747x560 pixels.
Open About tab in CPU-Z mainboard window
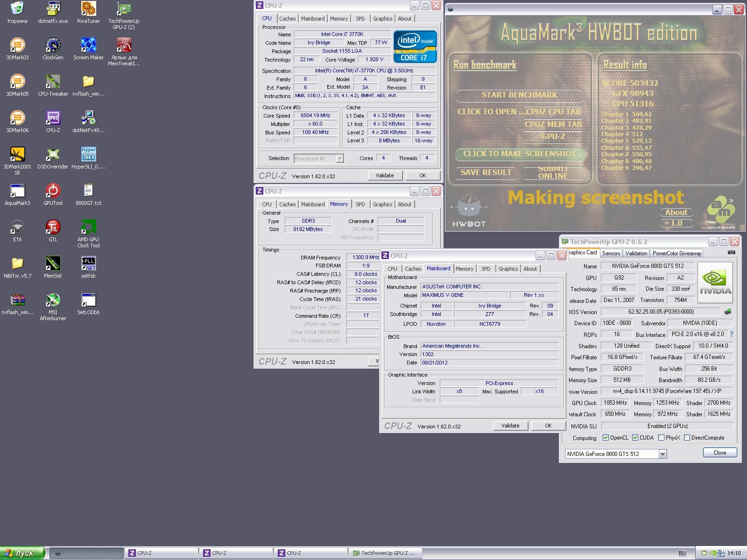coord(530,269)
